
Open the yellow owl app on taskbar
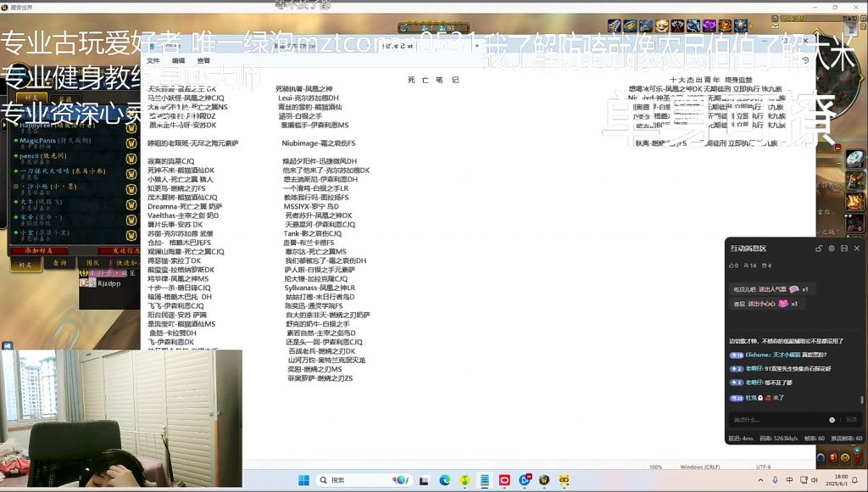564,480
